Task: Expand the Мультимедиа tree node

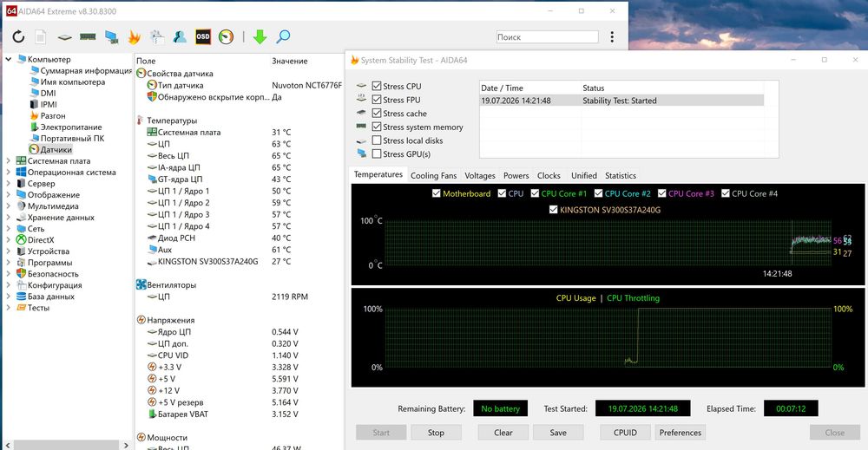Action: pos(9,205)
